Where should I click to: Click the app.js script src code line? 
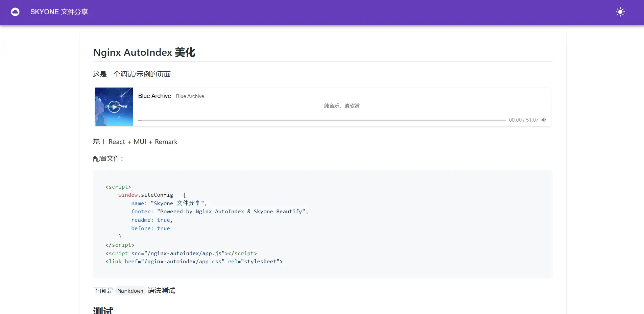(x=181, y=253)
